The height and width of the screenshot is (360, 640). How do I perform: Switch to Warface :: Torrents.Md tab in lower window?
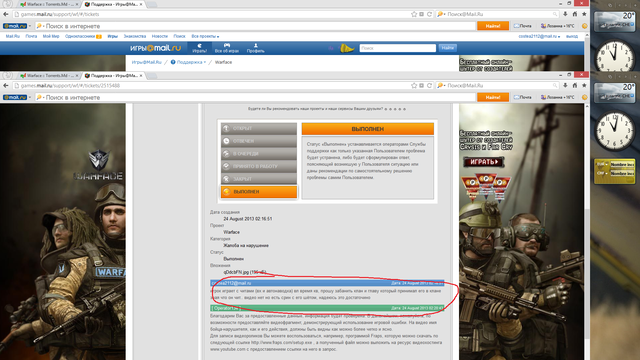pos(49,76)
